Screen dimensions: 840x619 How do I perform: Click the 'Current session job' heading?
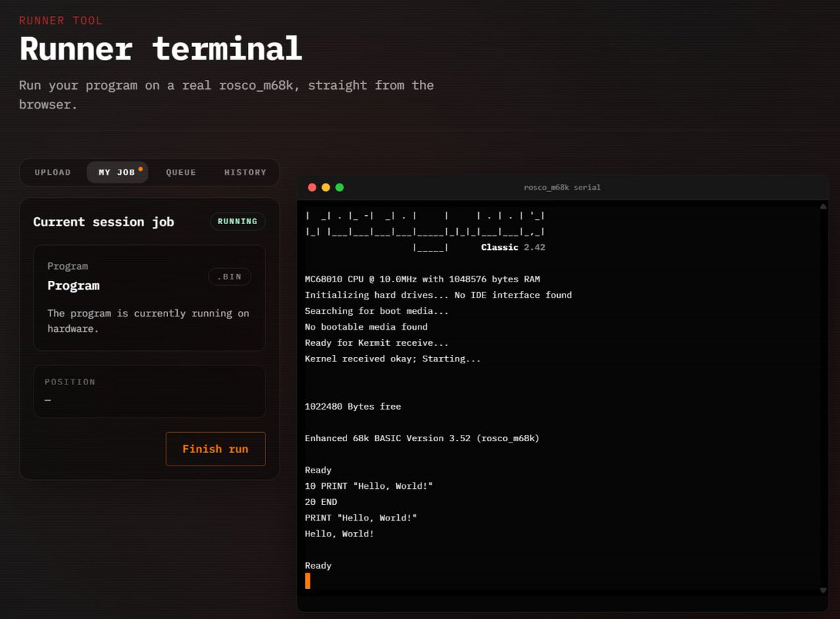[104, 222]
